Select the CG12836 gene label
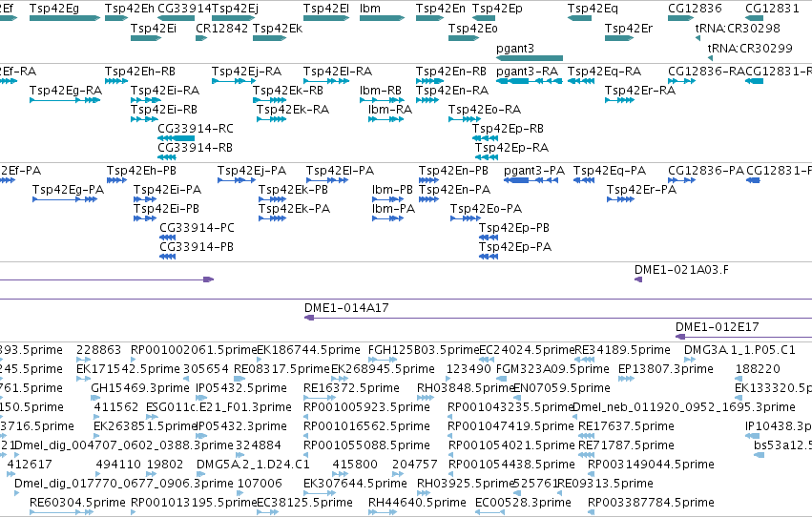Image resolution: width=812 pixels, height=517 pixels. [695, 9]
